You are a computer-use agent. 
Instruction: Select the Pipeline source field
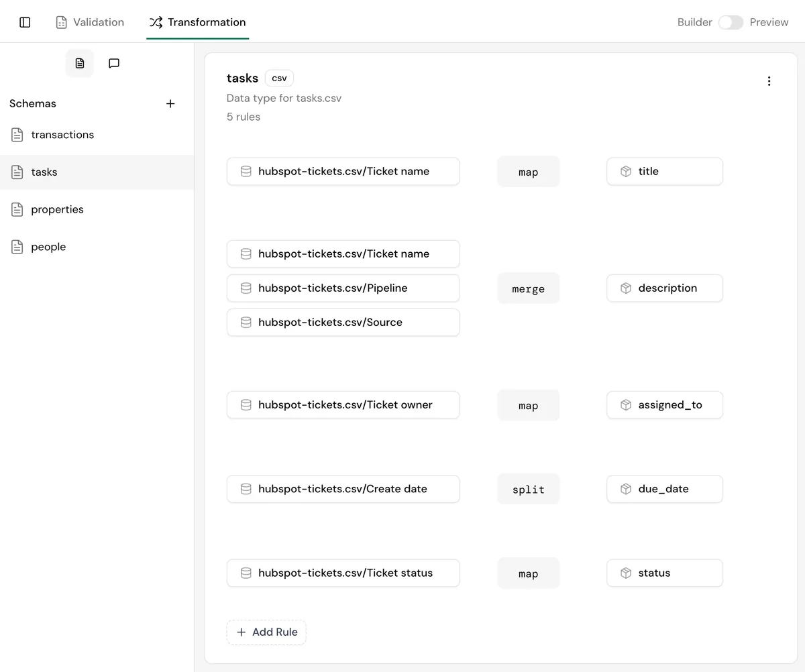[x=343, y=288]
